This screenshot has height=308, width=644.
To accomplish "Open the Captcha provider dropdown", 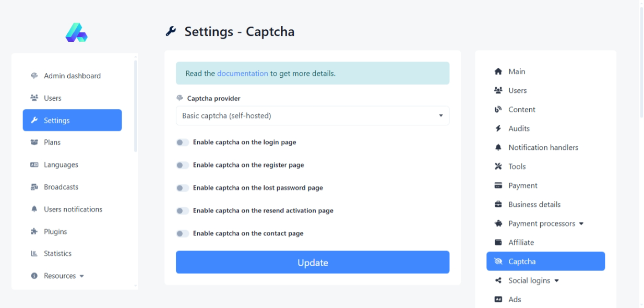I will [x=312, y=116].
